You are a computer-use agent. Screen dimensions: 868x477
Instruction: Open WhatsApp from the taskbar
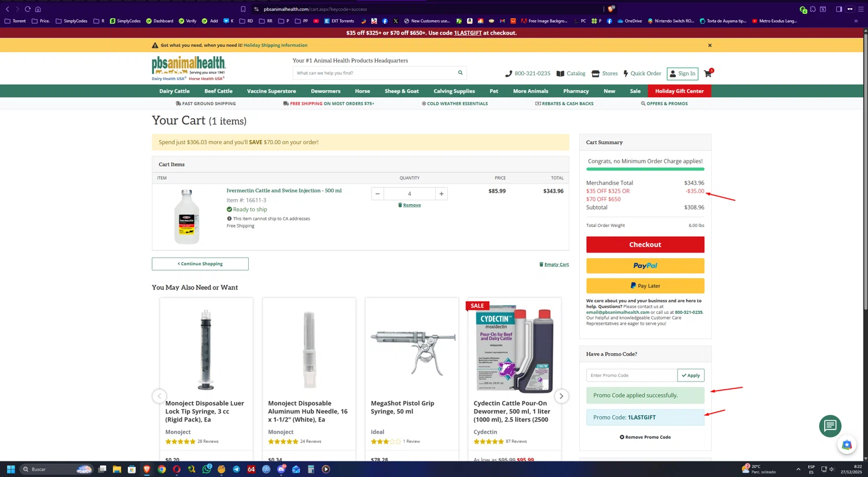coord(207,469)
